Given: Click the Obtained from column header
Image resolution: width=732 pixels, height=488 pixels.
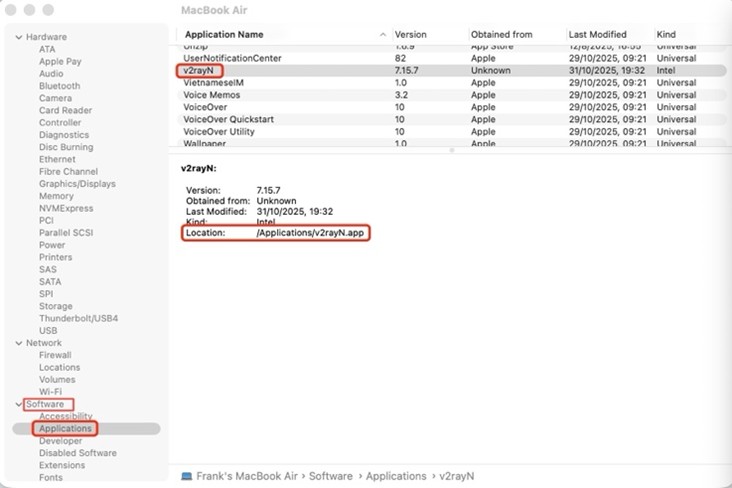Looking at the screenshot, I should click(x=501, y=34).
